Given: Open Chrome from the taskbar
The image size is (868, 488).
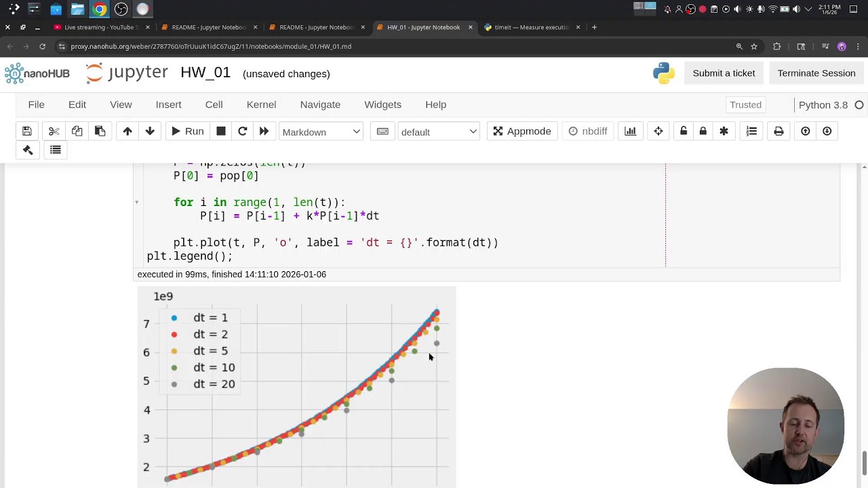Looking at the screenshot, I should point(99,9).
